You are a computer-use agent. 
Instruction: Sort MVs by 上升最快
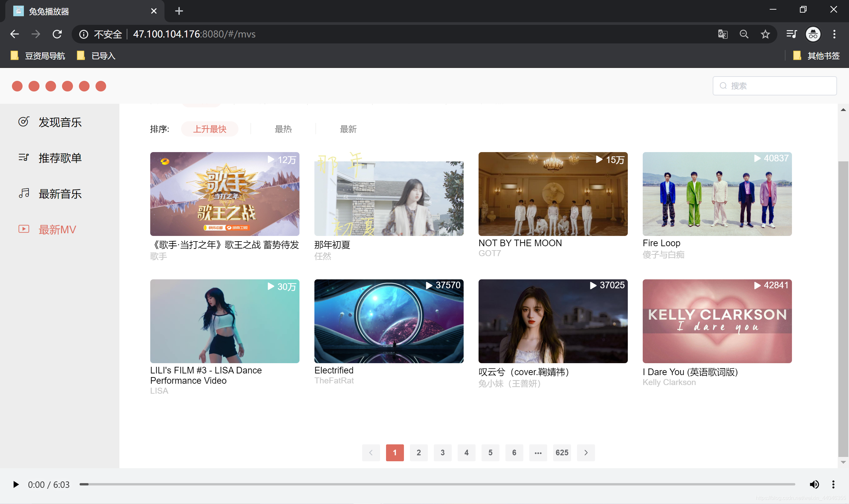(210, 129)
